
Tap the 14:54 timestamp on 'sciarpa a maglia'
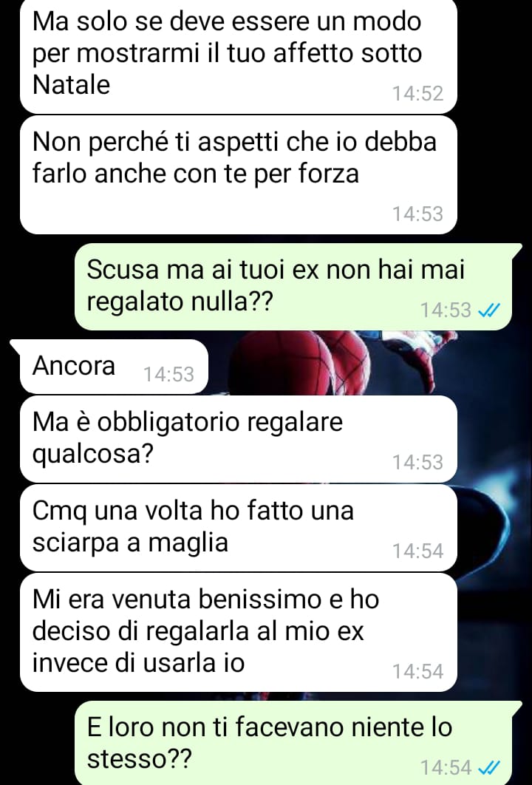[x=418, y=551]
